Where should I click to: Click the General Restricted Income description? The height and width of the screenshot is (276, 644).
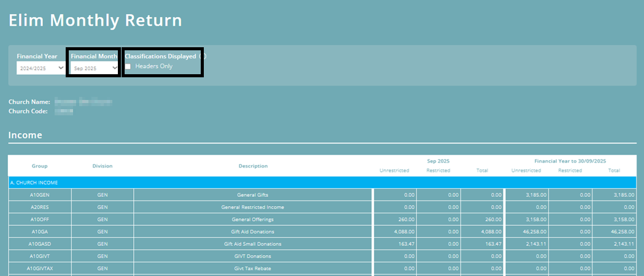click(253, 207)
